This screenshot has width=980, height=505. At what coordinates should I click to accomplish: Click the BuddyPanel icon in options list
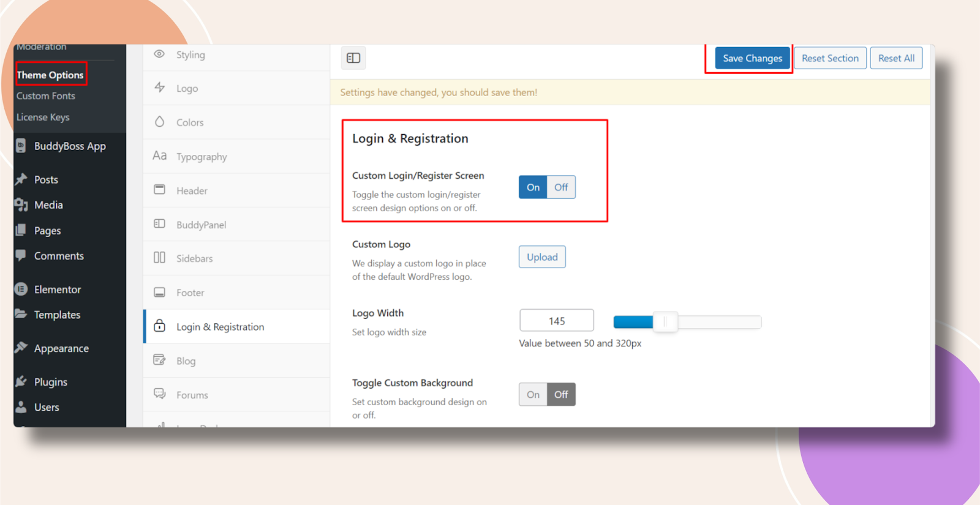click(159, 224)
